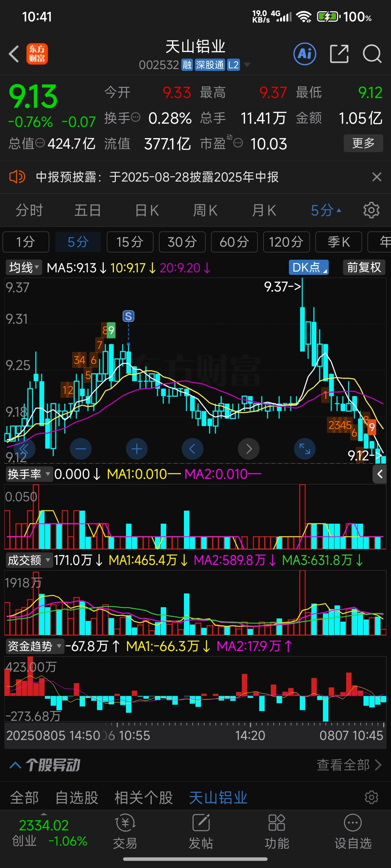Tap the S sell signal marker
This screenshot has height=868, width=391.
(x=129, y=316)
